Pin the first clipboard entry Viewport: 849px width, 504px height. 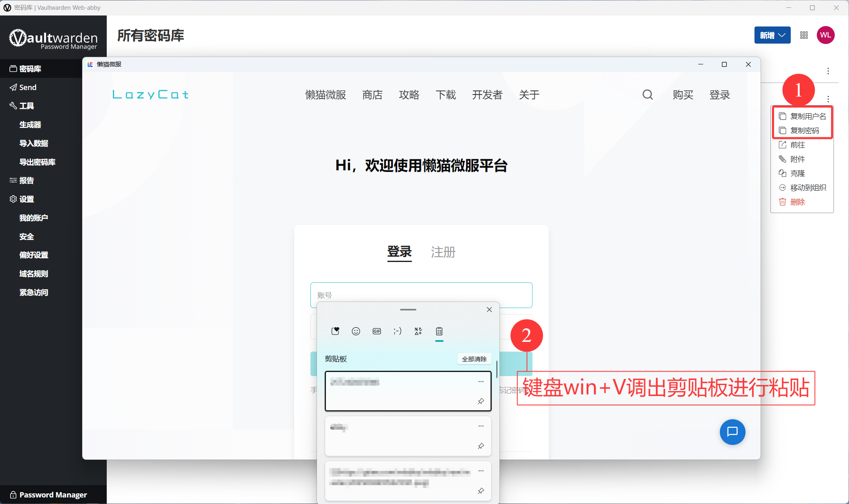[x=481, y=401]
